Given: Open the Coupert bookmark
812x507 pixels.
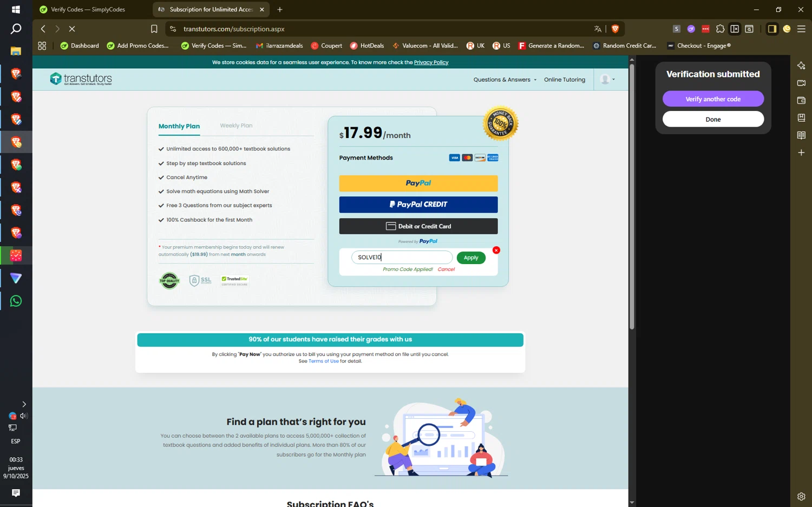Looking at the screenshot, I should (326, 46).
